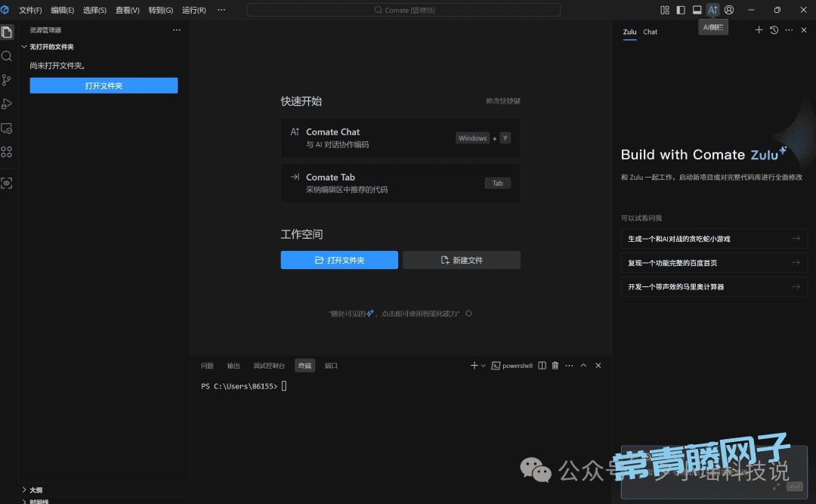Viewport: 816px width, 504px height.
Task: Choose suggestion 复现一个功能完整的百度首页
Action: [714, 263]
